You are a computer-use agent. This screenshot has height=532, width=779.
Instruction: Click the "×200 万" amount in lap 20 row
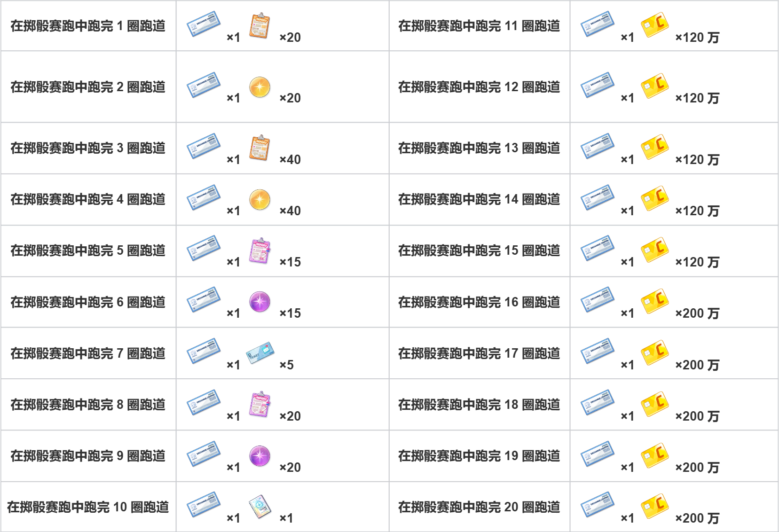697,518
